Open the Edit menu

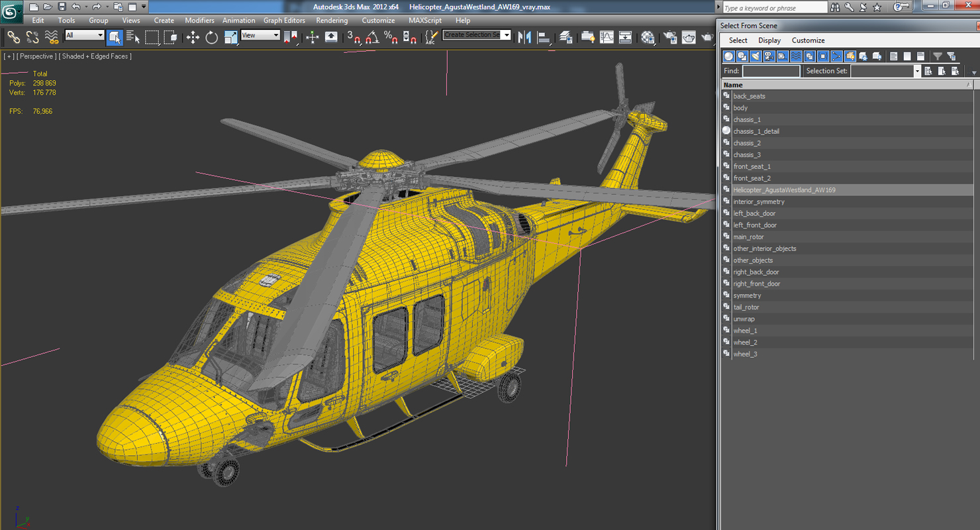tap(38, 21)
